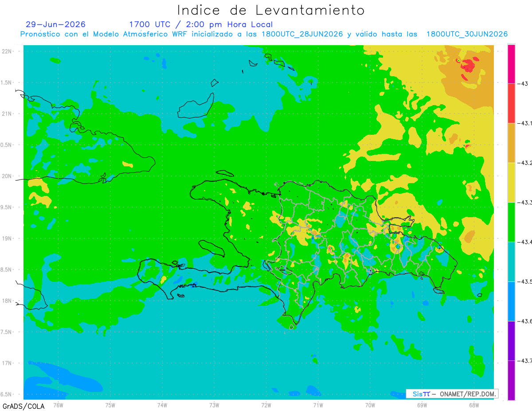The width and height of the screenshot is (532, 411).
Task: Click the '19N' latitude label
Action: [7, 238]
